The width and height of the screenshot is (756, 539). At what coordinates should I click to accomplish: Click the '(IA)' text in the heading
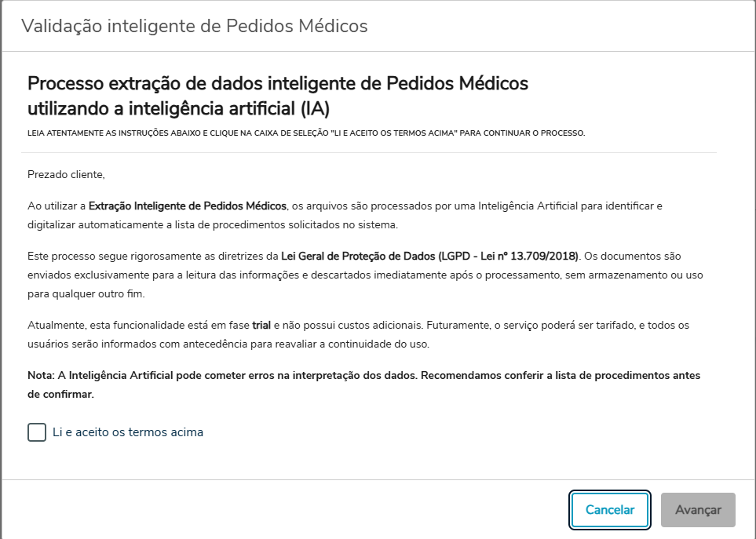pos(316,107)
